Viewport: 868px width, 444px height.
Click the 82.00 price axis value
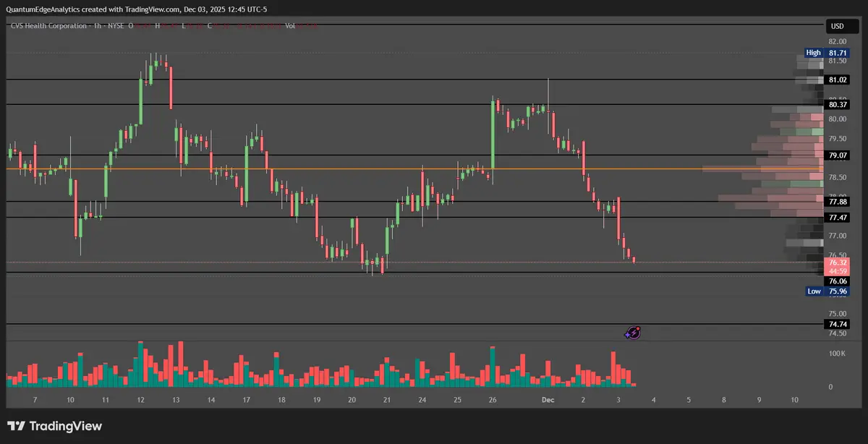838,42
